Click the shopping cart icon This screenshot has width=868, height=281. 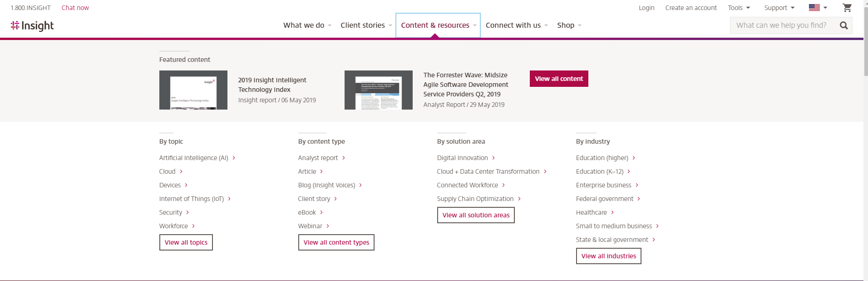847,8
